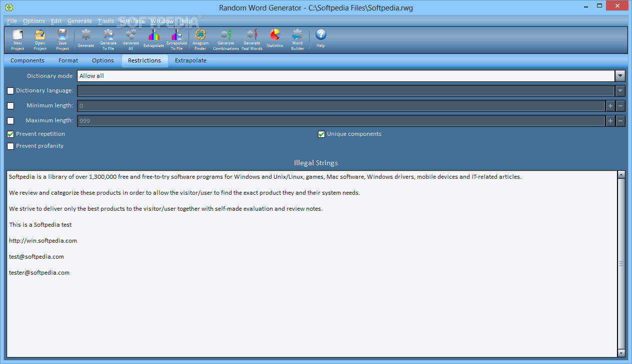Decrease Minimum length with minus button
Image resolution: width=632 pixels, height=364 pixels.
pos(620,106)
